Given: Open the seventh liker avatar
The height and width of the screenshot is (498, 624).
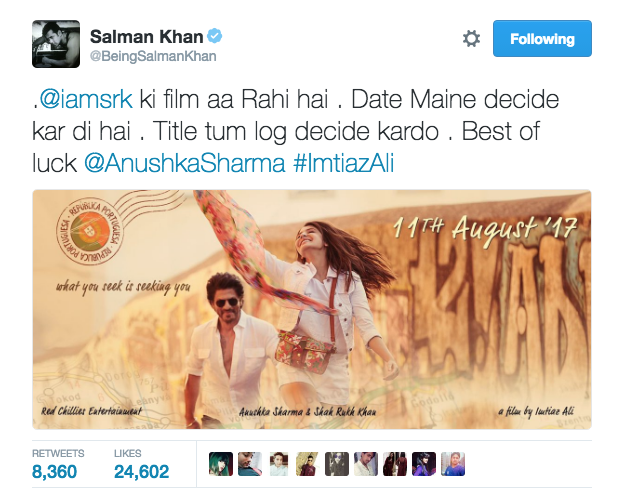Looking at the screenshot, I should click(x=395, y=464).
